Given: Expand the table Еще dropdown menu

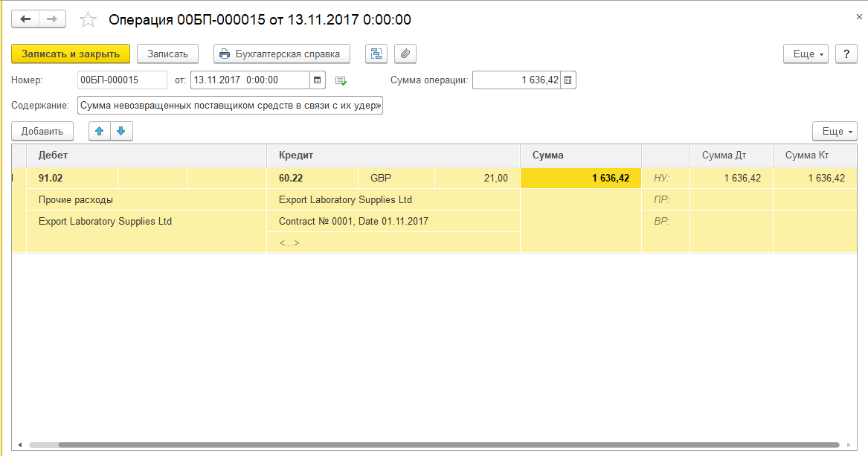Looking at the screenshot, I should (x=835, y=132).
